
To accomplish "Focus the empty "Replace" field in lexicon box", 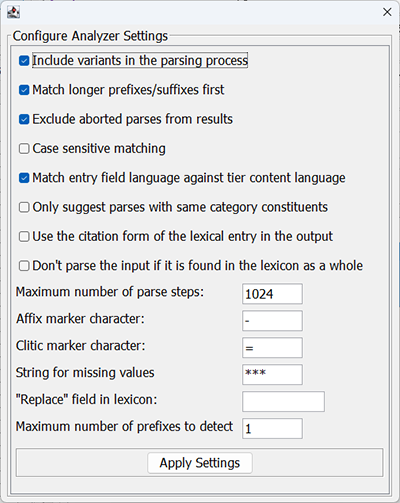I will pos(283,401).
